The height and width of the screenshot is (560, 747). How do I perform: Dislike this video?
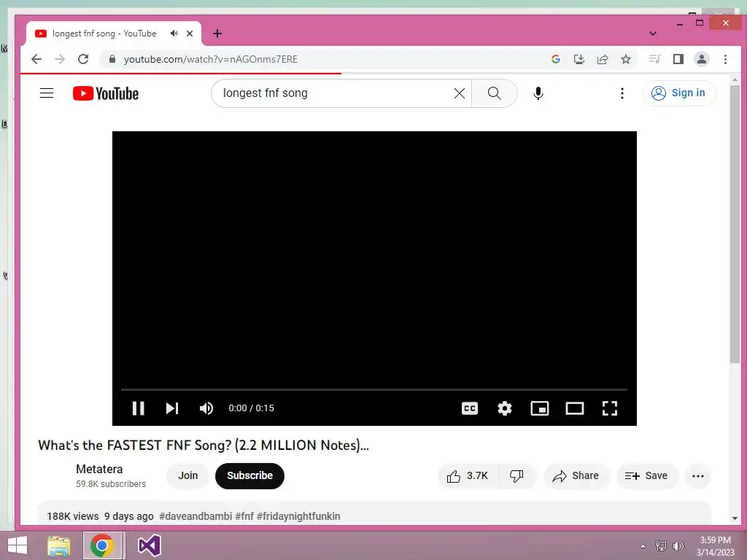517,475
